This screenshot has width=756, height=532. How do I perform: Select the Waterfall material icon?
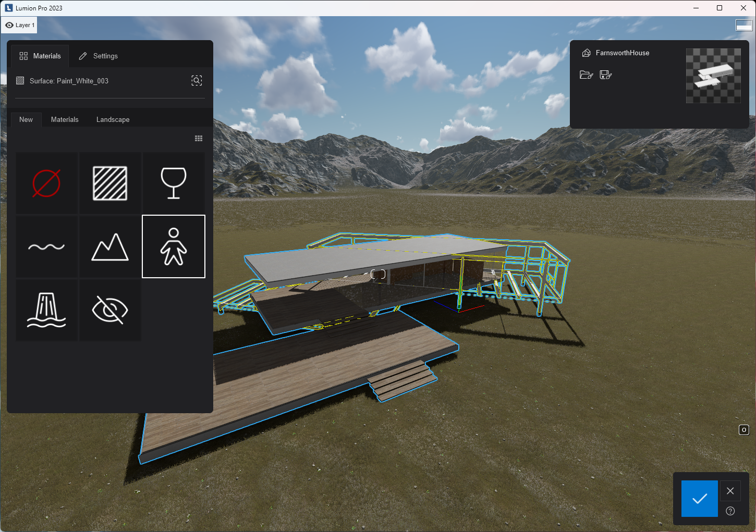point(46,310)
